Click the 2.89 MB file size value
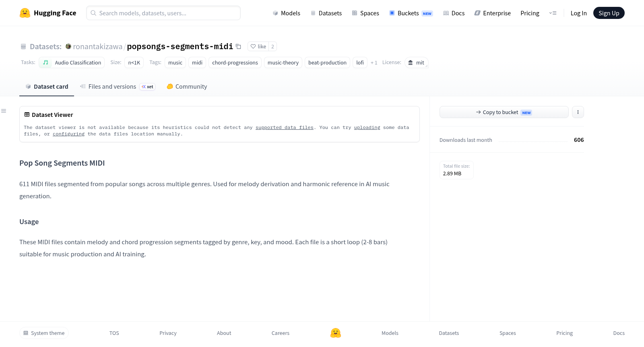Screen dimensions: 644x347 (452, 174)
